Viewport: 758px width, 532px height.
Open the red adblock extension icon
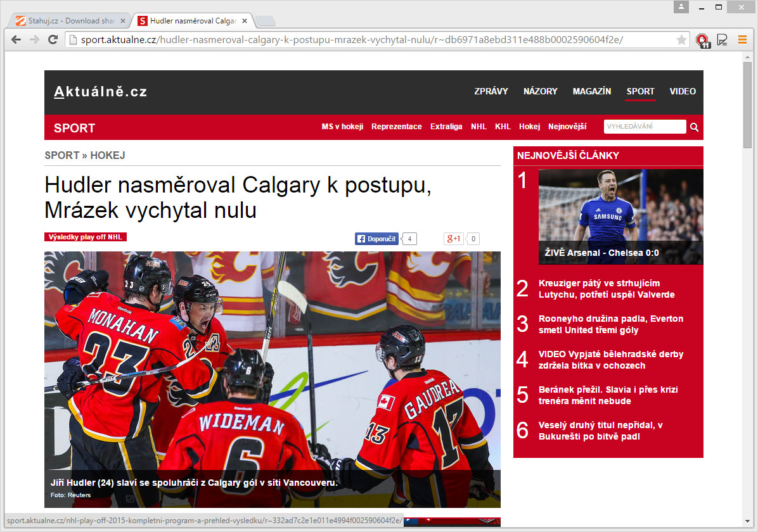[x=702, y=40]
